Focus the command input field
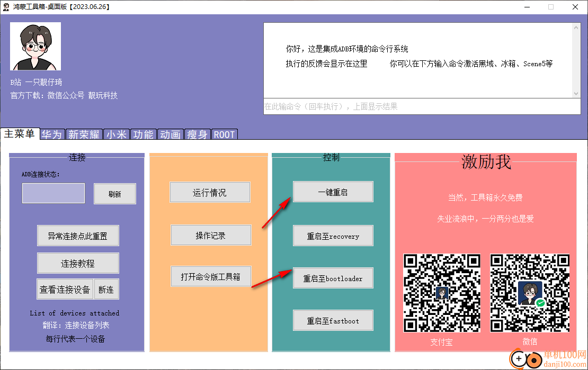The image size is (588, 370). [x=422, y=106]
